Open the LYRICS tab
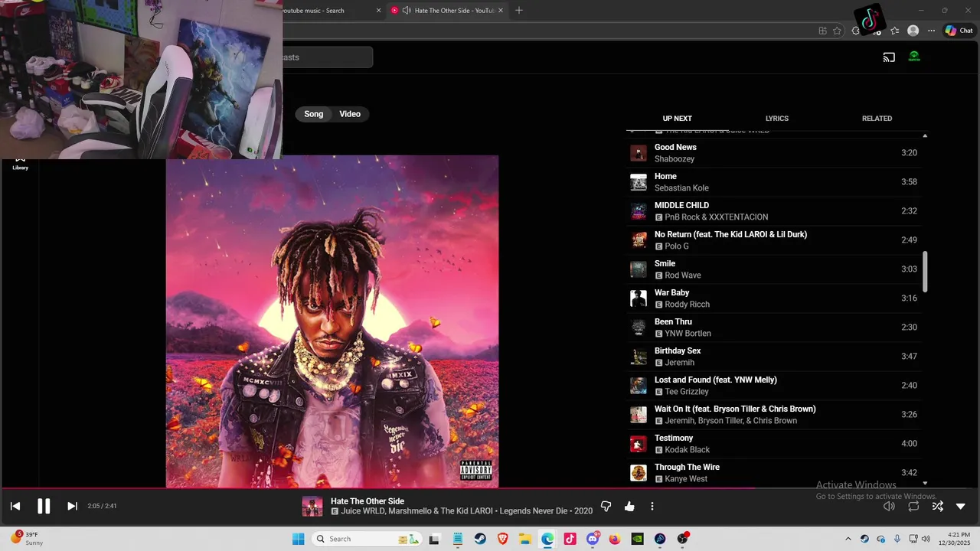Screen dimensions: 980x551 click(x=777, y=119)
